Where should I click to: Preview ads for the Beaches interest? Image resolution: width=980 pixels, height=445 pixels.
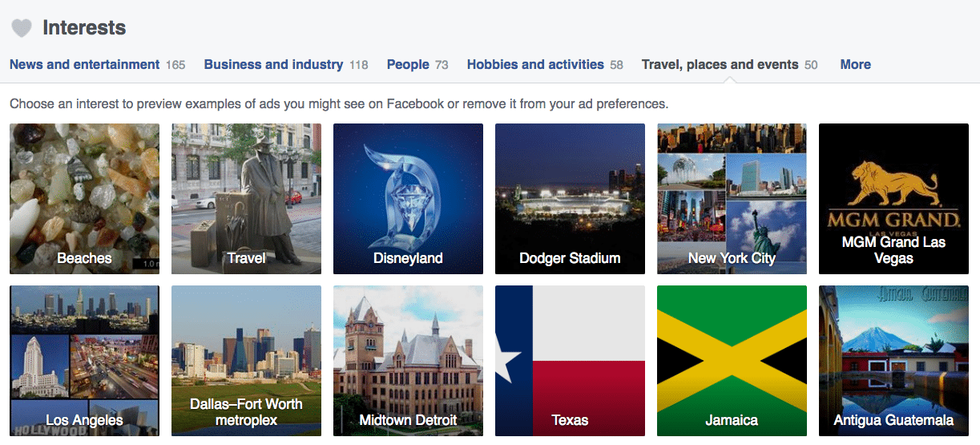pyautogui.click(x=84, y=199)
